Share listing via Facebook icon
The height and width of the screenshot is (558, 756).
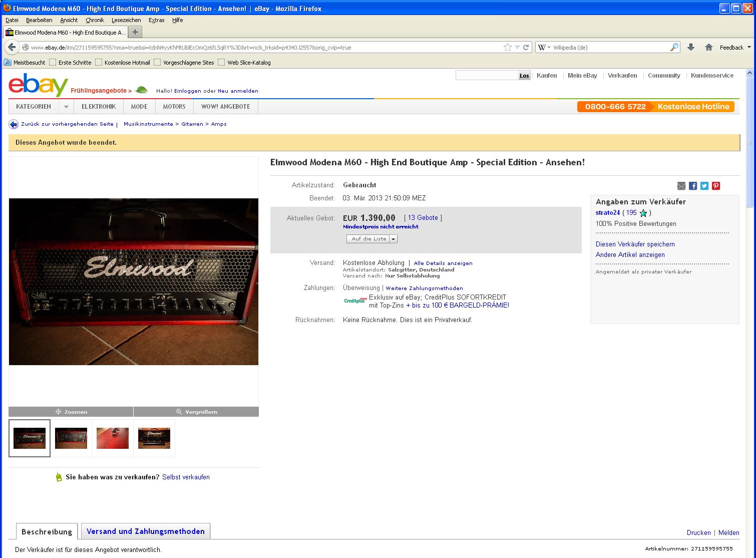coord(693,186)
